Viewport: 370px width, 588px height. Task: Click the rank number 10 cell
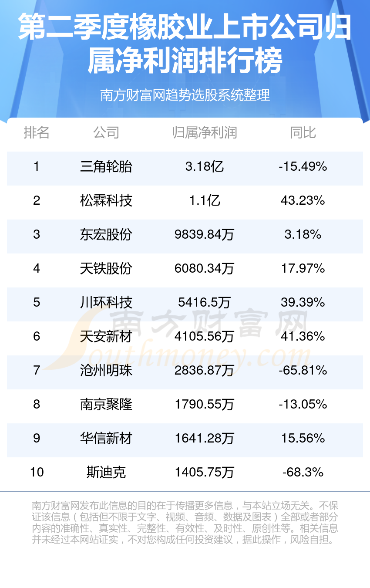click(x=37, y=472)
